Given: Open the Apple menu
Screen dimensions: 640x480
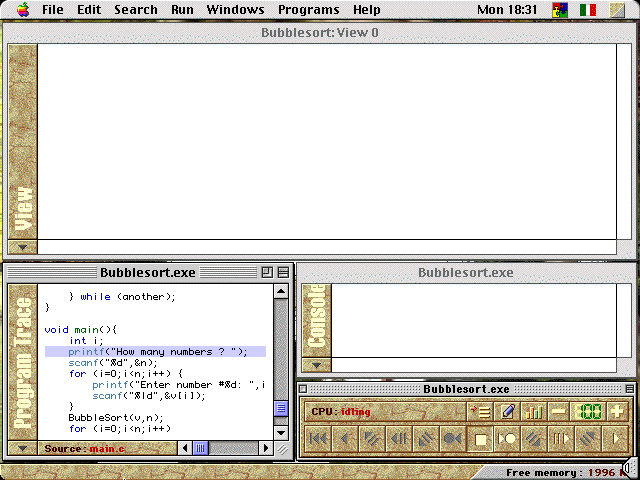Looking at the screenshot, I should [22, 10].
